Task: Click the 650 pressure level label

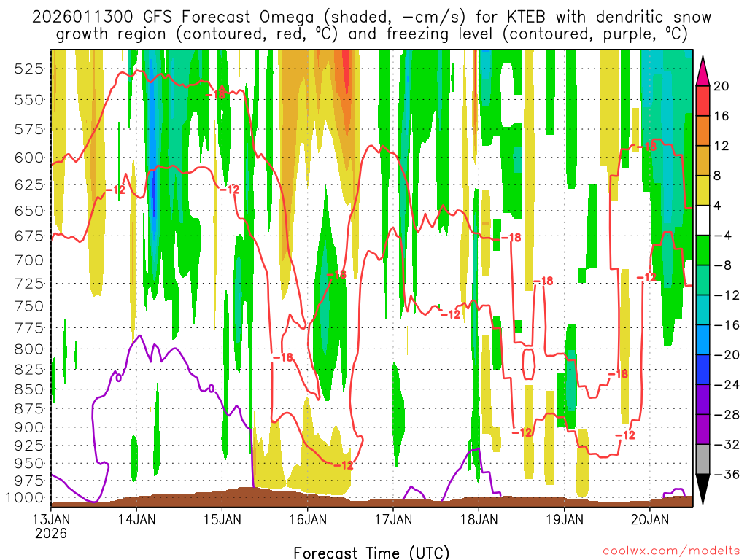Action: coord(29,211)
